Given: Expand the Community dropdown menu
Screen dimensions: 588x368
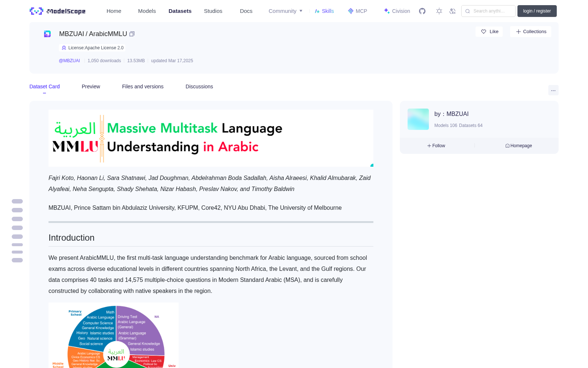Looking at the screenshot, I should (x=286, y=11).
